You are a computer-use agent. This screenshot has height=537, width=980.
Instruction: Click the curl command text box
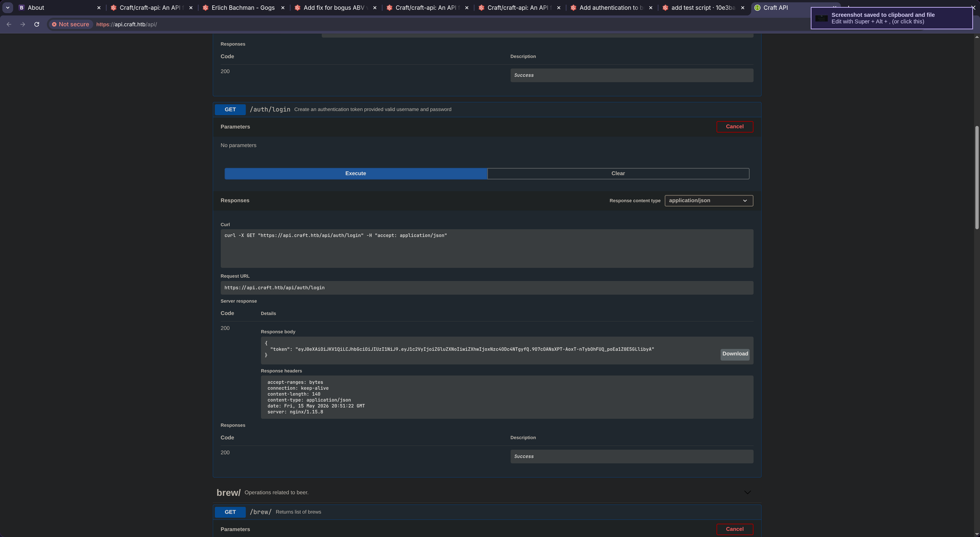click(487, 248)
